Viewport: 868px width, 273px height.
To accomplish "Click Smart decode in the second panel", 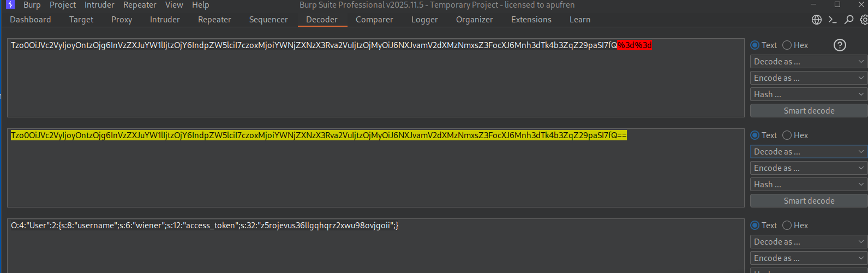I will 809,201.
